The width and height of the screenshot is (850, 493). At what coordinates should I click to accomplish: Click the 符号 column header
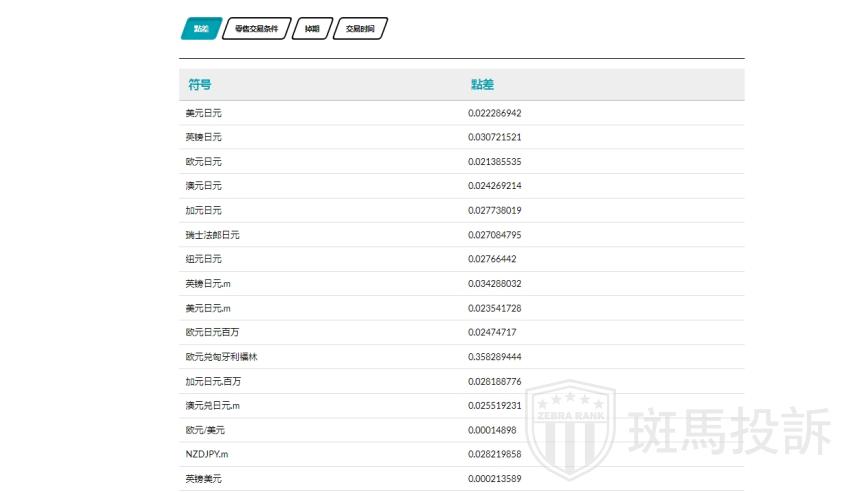(x=200, y=85)
